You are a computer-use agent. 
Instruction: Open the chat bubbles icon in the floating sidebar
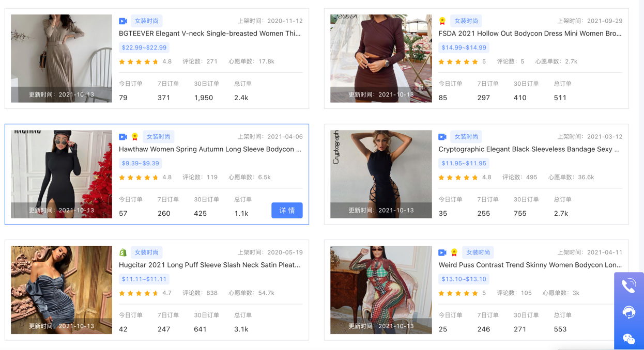(x=629, y=339)
